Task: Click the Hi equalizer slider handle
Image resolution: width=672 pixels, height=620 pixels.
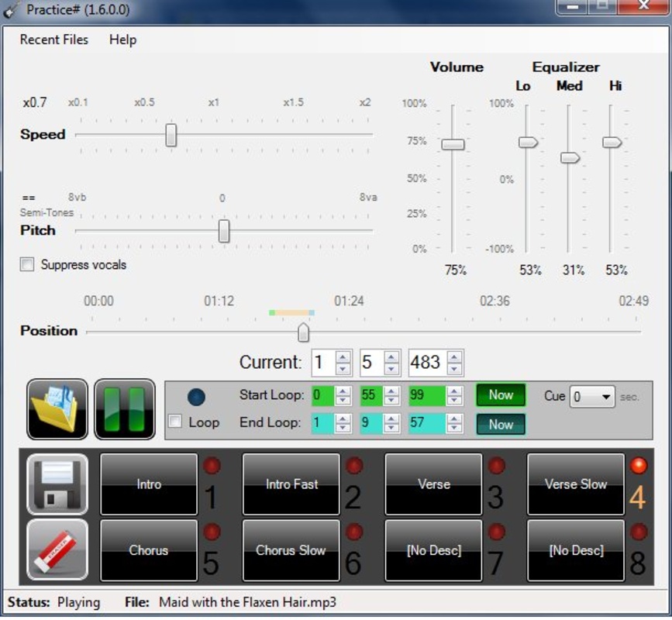Action: click(x=612, y=143)
